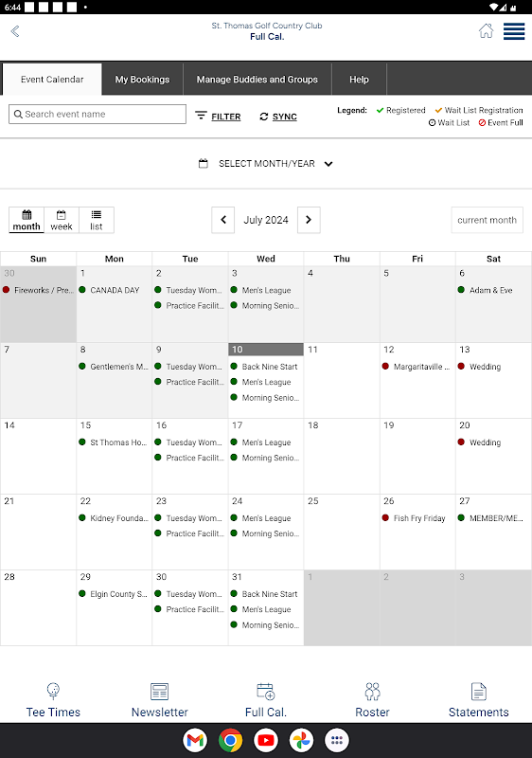Image resolution: width=532 pixels, height=758 pixels.
Task: Open Statements from bottom bar
Action: tap(478, 700)
